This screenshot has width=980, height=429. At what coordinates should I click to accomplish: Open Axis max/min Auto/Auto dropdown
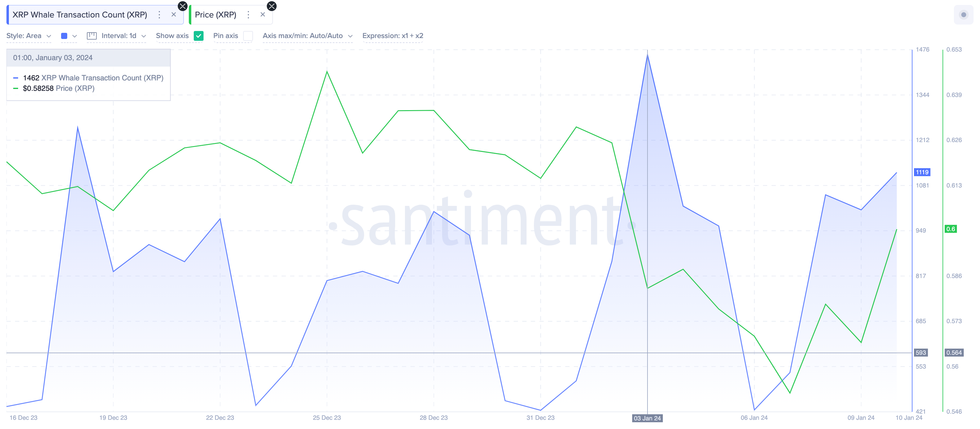(x=308, y=36)
